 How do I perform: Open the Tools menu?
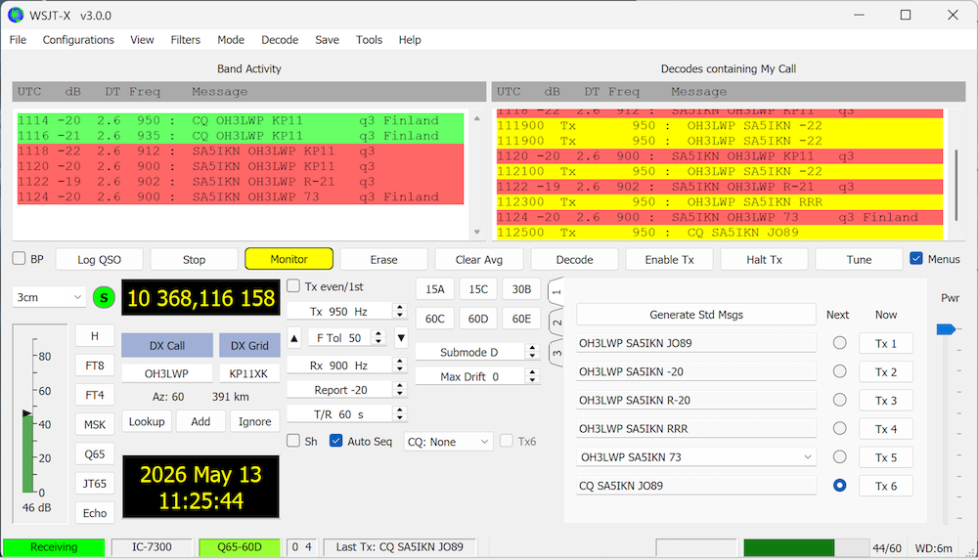point(370,40)
